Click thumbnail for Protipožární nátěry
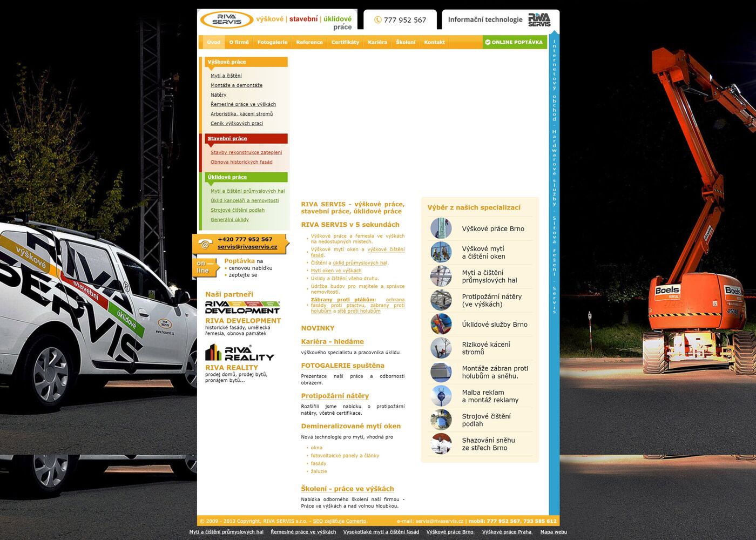This screenshot has height=540, width=756. tap(441, 300)
